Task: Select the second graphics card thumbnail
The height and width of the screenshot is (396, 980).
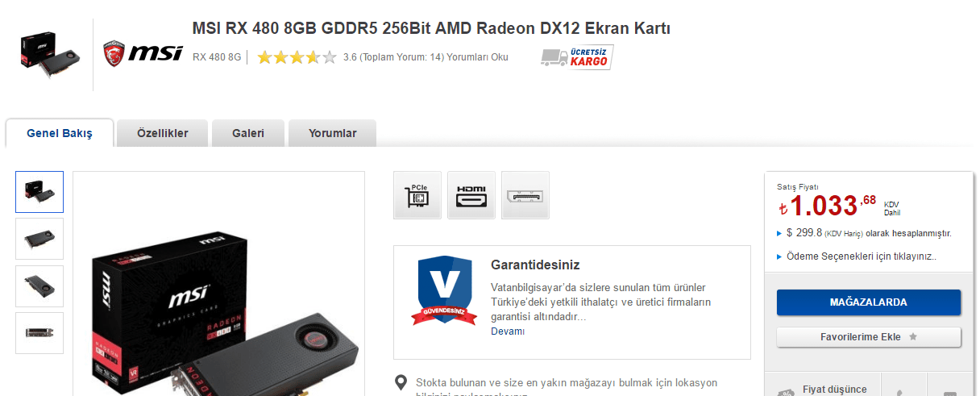Action: 39,239
